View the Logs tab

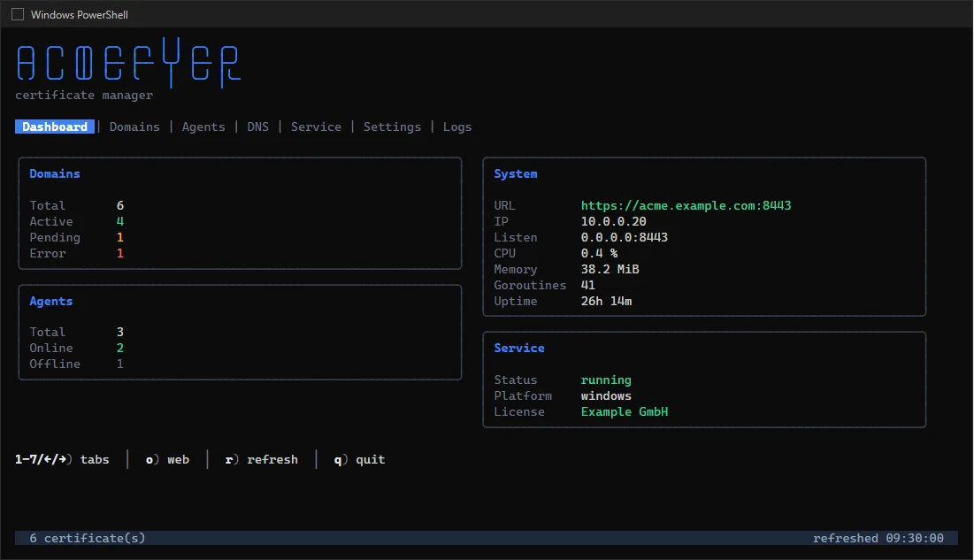point(457,127)
